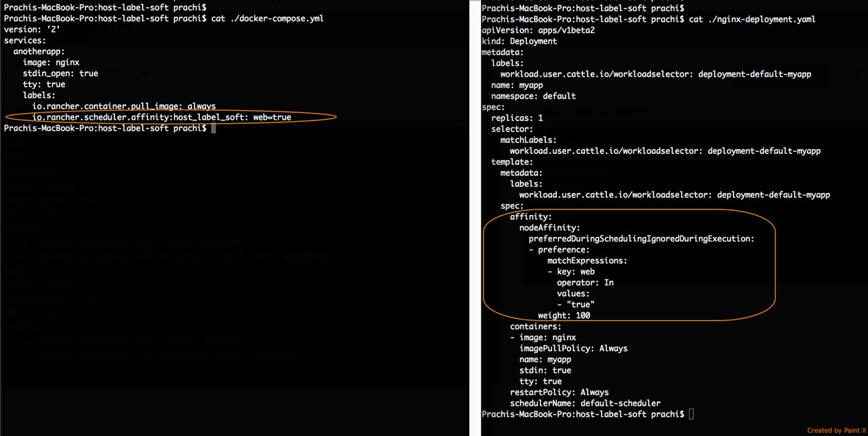Click 'image: nginx' in the docker-compose terminal

[51, 62]
